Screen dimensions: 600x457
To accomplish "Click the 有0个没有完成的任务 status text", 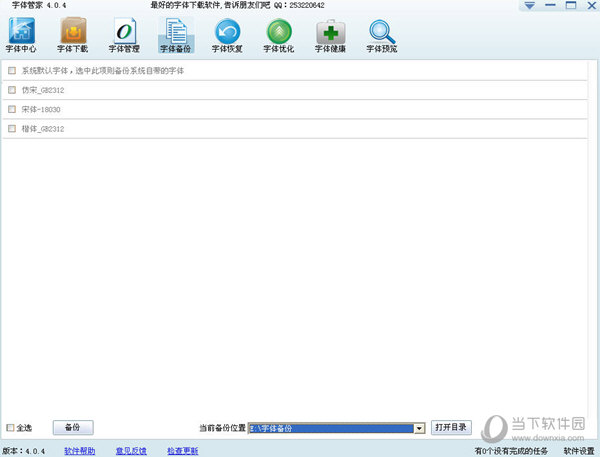I will coord(511,451).
